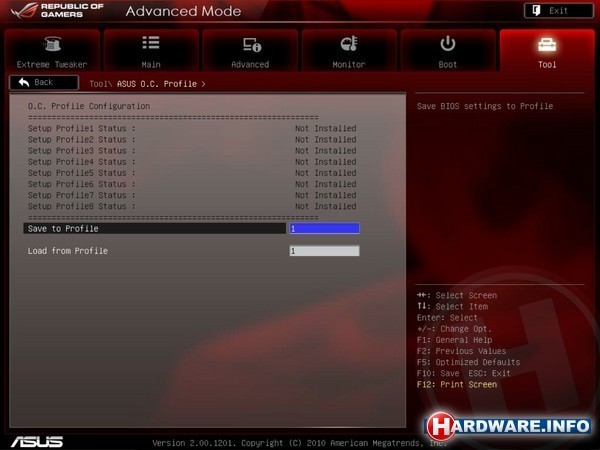Click the Save BIOS settings to Profile help text
The height and width of the screenshot is (450, 600).
click(485, 106)
